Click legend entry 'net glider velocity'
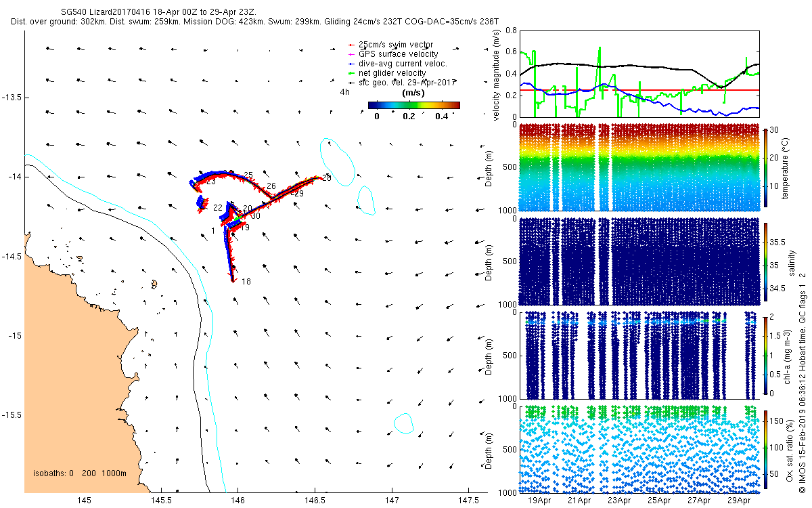Viewport: 812px width, 508px height. (x=392, y=72)
